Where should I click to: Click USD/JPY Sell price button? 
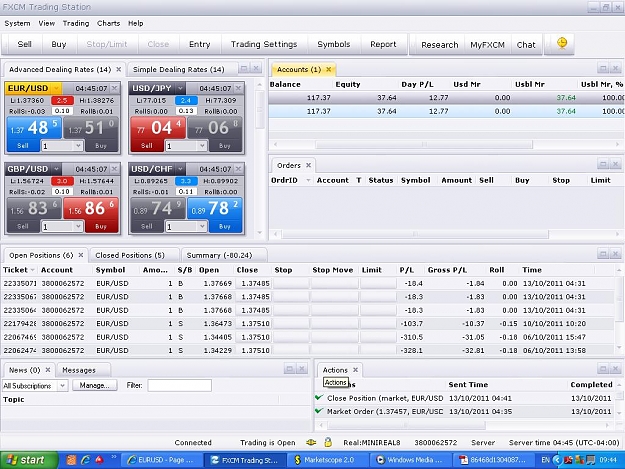click(x=158, y=128)
